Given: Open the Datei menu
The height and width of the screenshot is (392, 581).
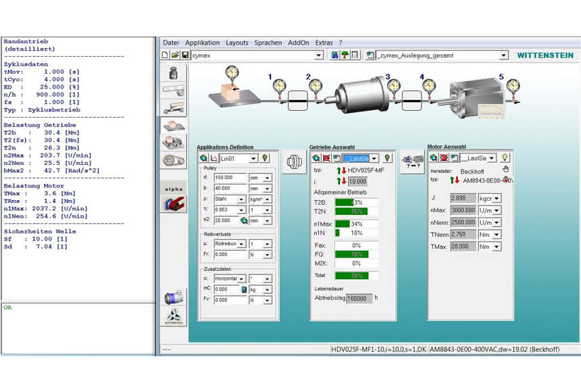Looking at the screenshot, I should click(x=170, y=43).
